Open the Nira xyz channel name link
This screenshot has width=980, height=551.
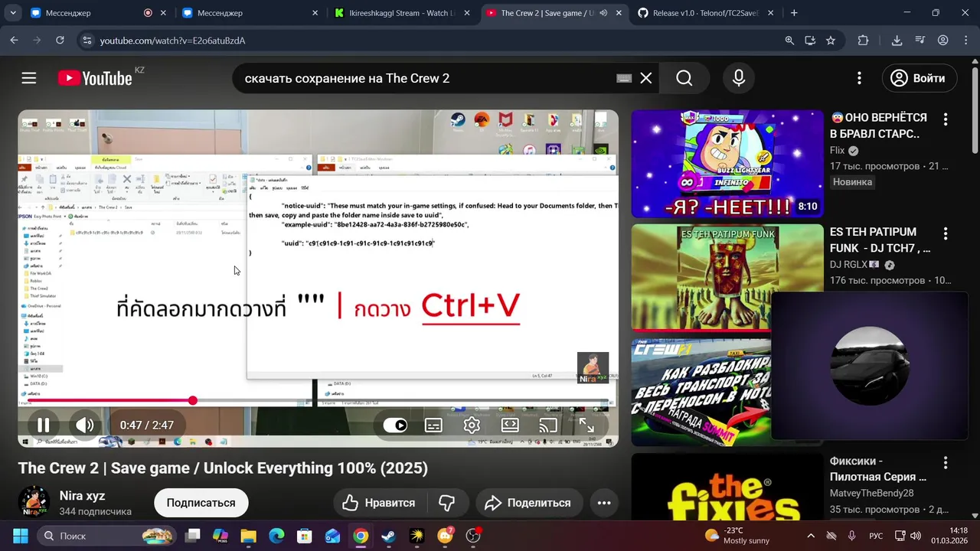(x=82, y=496)
